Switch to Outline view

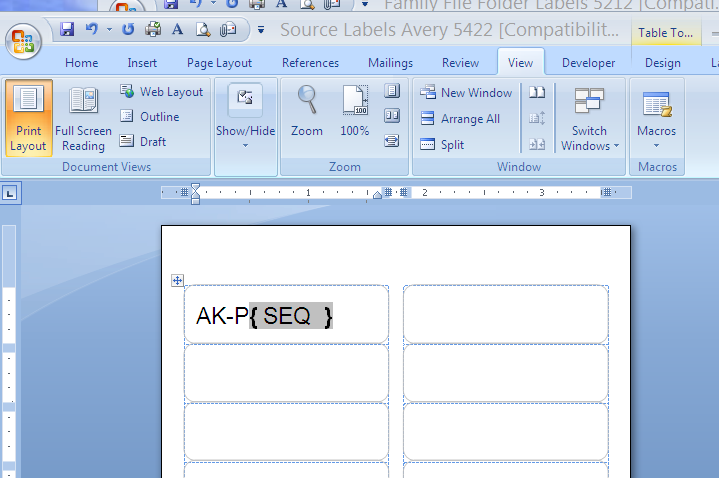click(x=149, y=117)
